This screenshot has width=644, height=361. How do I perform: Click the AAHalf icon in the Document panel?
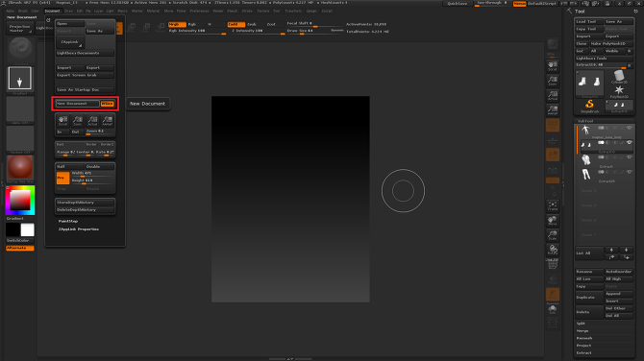[x=108, y=121]
